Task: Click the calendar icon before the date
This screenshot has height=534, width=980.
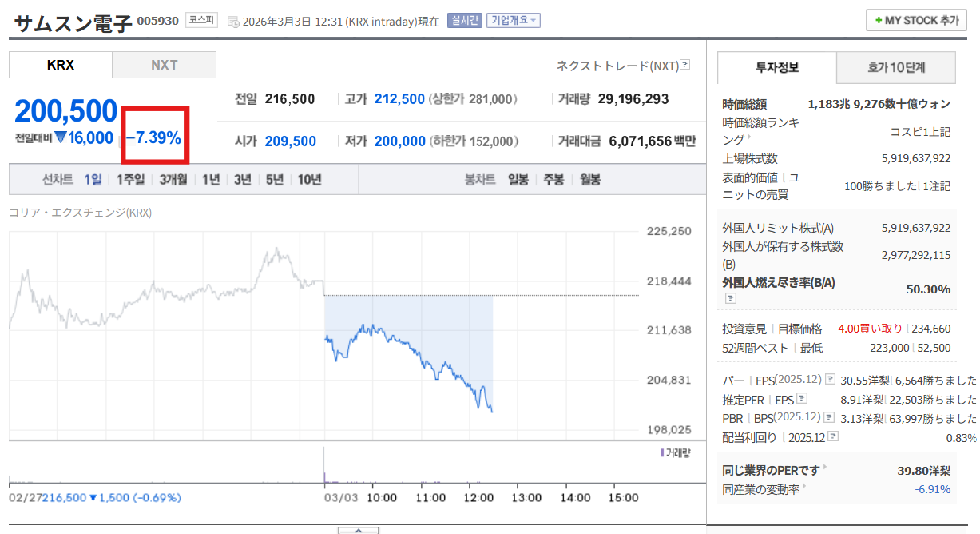Action: (232, 22)
